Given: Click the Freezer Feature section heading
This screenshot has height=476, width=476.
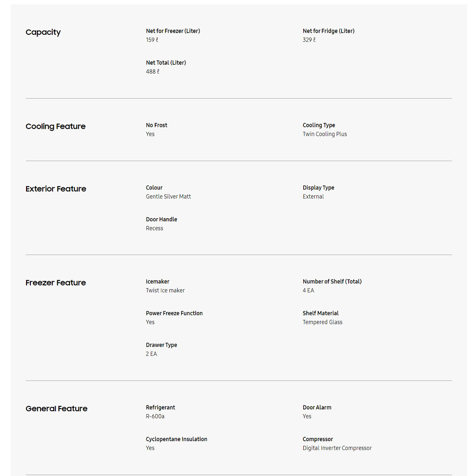Looking at the screenshot, I should (x=56, y=283).
